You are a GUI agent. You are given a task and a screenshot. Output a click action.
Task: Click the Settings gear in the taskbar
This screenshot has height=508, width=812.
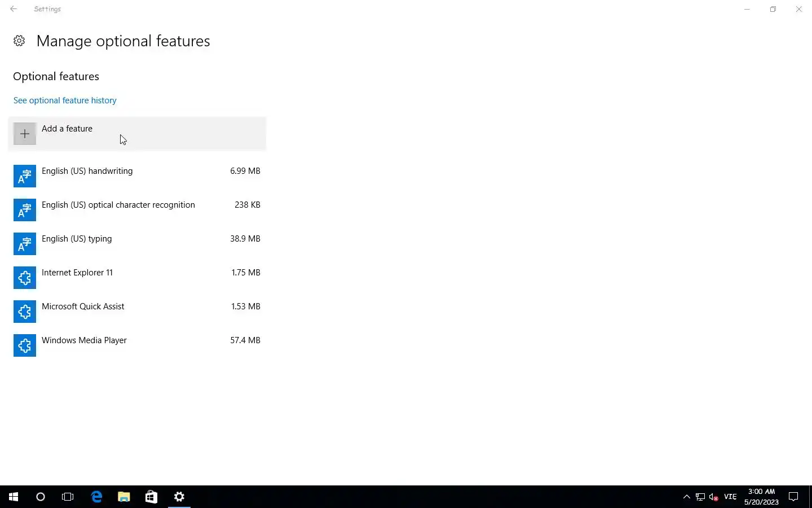pyautogui.click(x=179, y=497)
